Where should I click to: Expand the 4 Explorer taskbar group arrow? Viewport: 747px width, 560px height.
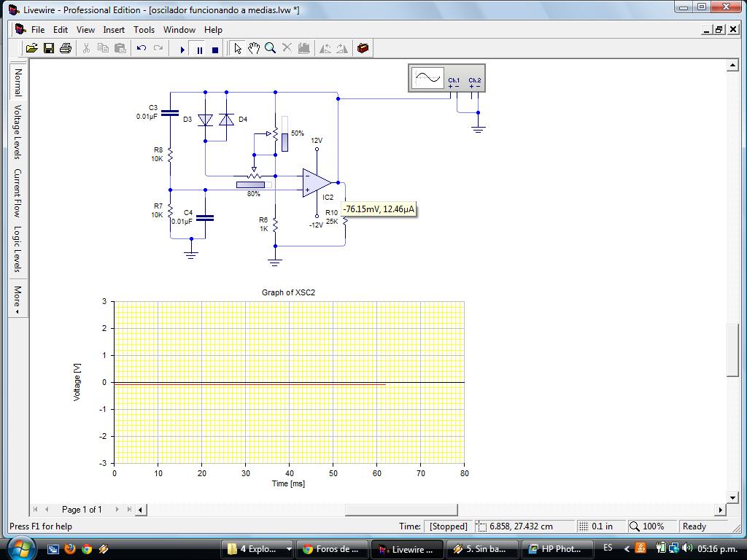(289, 549)
